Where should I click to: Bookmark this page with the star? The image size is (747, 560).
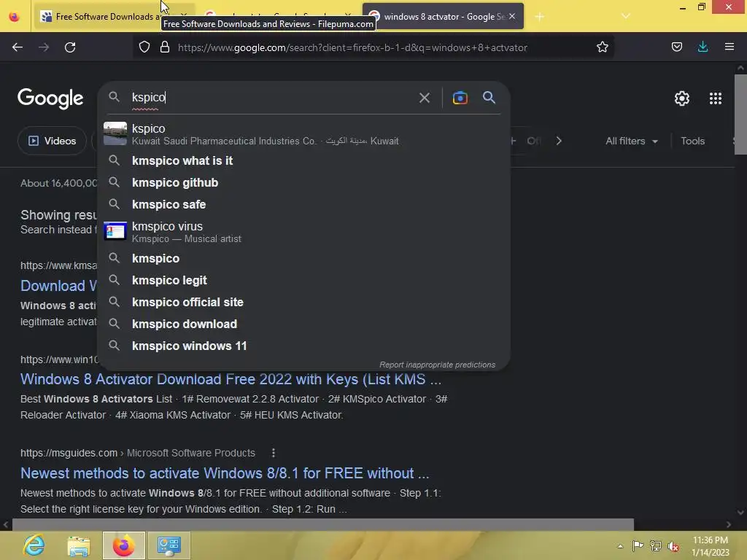point(602,47)
